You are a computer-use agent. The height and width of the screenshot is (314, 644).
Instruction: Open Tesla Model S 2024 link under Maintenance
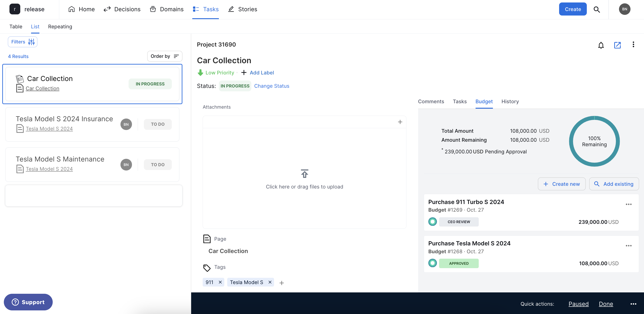pyautogui.click(x=49, y=169)
